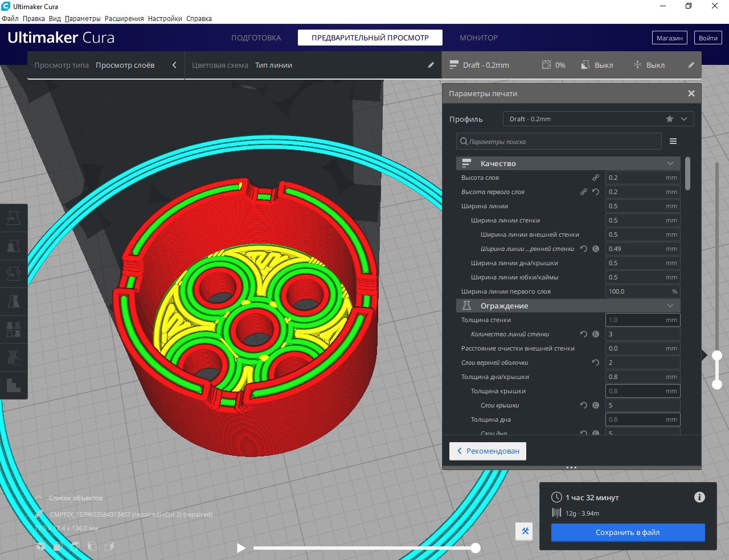The width and height of the screenshot is (729, 560).
Task: Open the Файл menu
Action: coord(10,18)
